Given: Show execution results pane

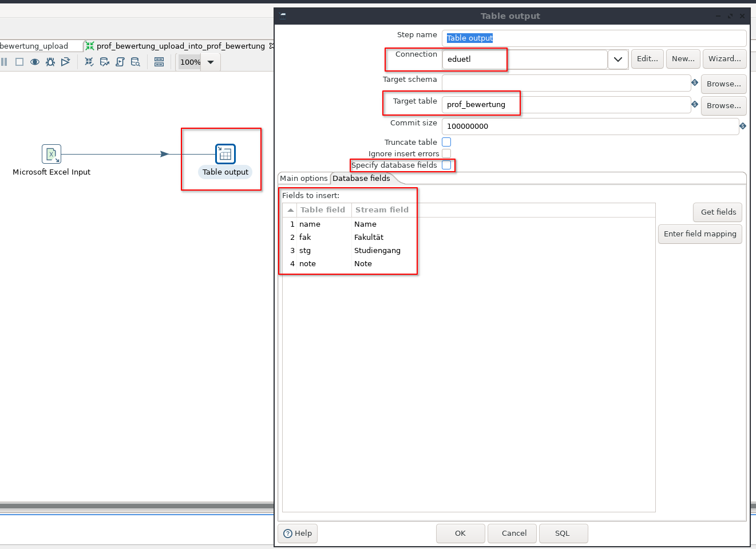Looking at the screenshot, I should pyautogui.click(x=159, y=62).
